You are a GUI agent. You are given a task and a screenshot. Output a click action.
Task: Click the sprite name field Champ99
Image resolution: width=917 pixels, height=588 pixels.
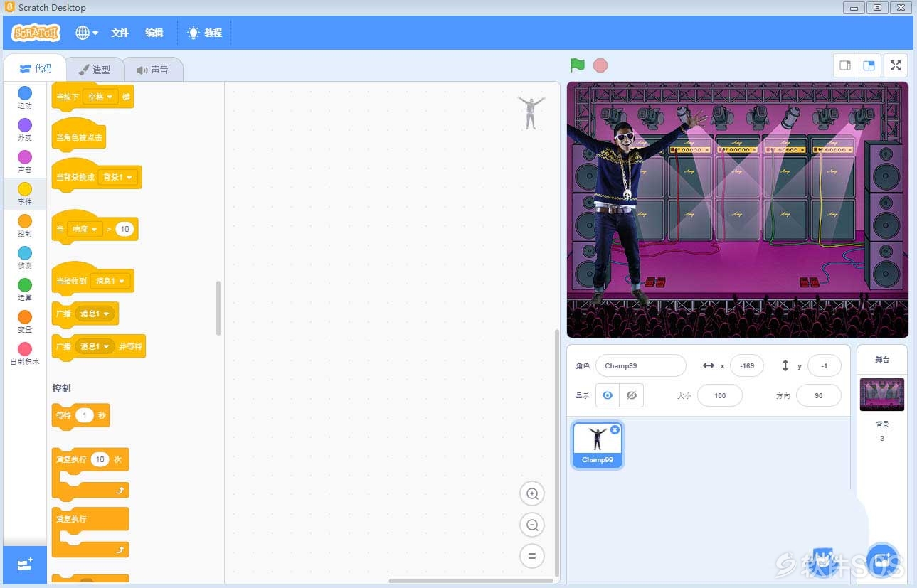pos(640,365)
